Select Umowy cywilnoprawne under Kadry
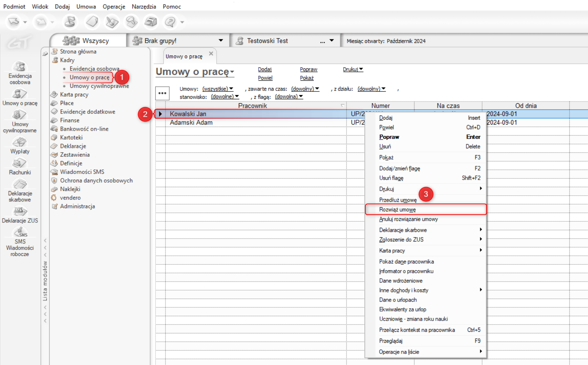Viewport: 588px width, 365px height. [99, 86]
